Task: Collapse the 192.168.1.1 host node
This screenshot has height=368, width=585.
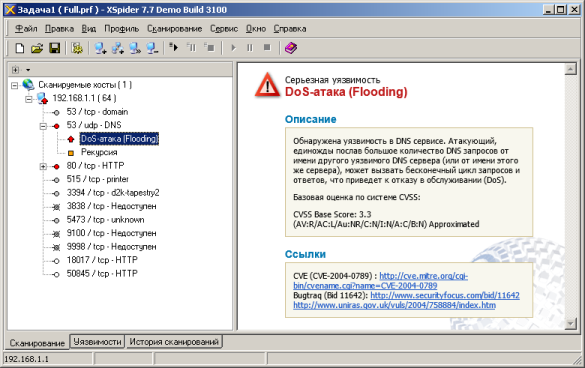Action: pos(29,99)
